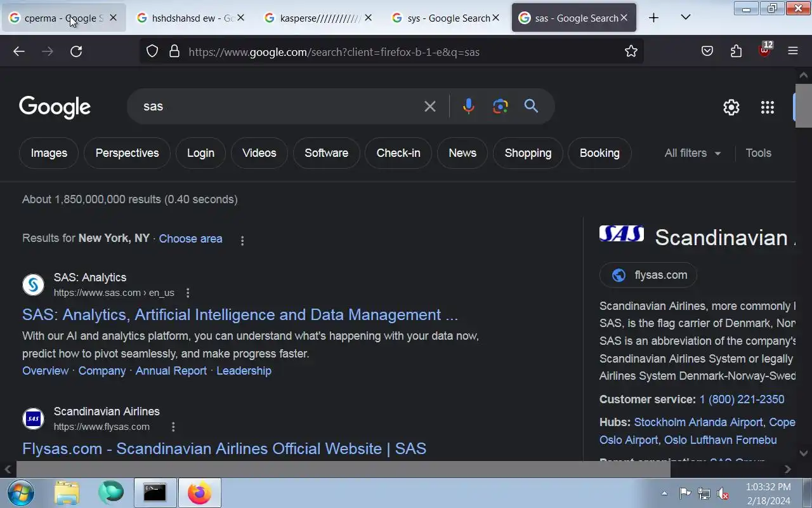Select the Login filter chip

tap(200, 153)
